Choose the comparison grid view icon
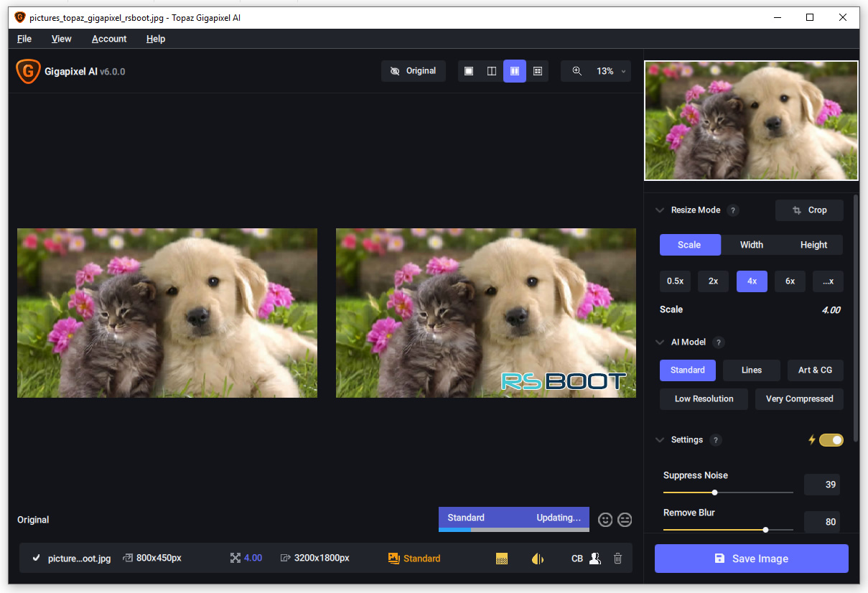868x593 pixels. click(537, 71)
